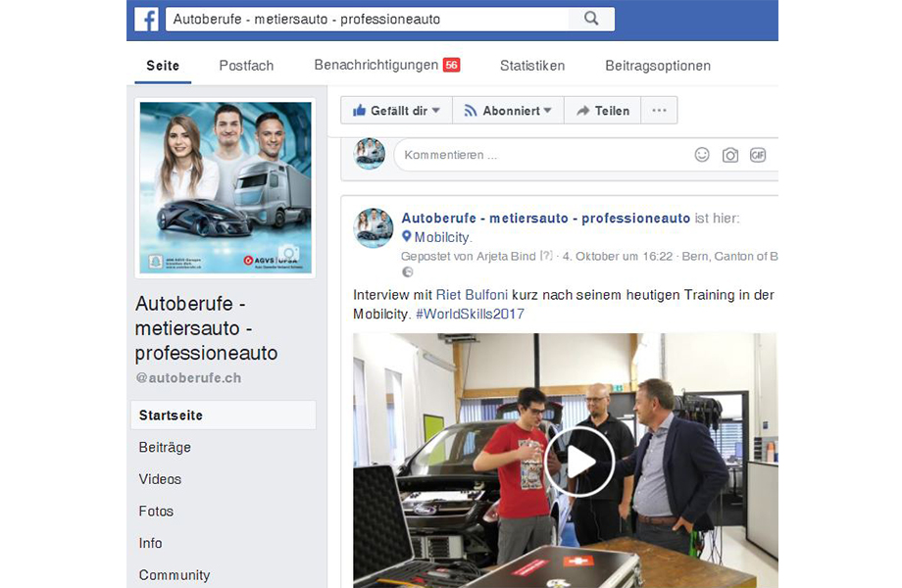Open the Riet Bulfoni profile link

[472, 295]
